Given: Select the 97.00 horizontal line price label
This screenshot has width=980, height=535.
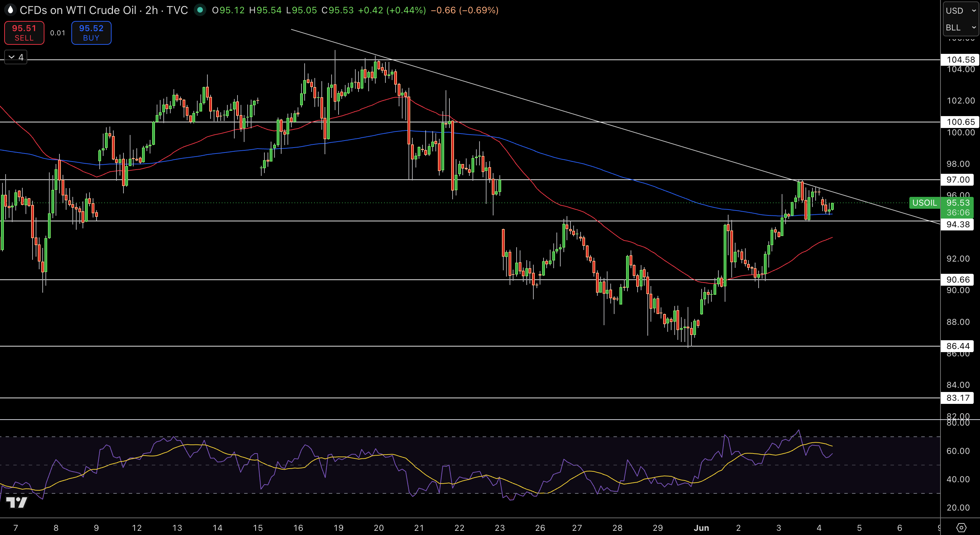Looking at the screenshot, I should point(957,179).
